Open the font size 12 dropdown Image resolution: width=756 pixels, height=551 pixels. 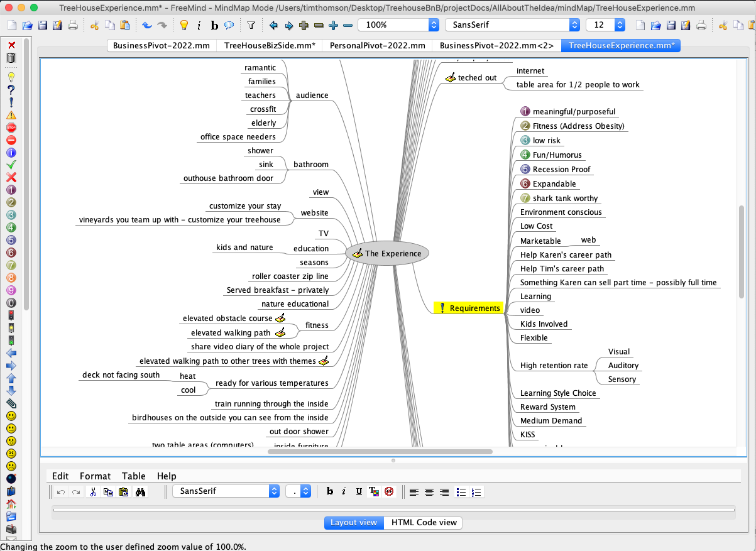[620, 25]
